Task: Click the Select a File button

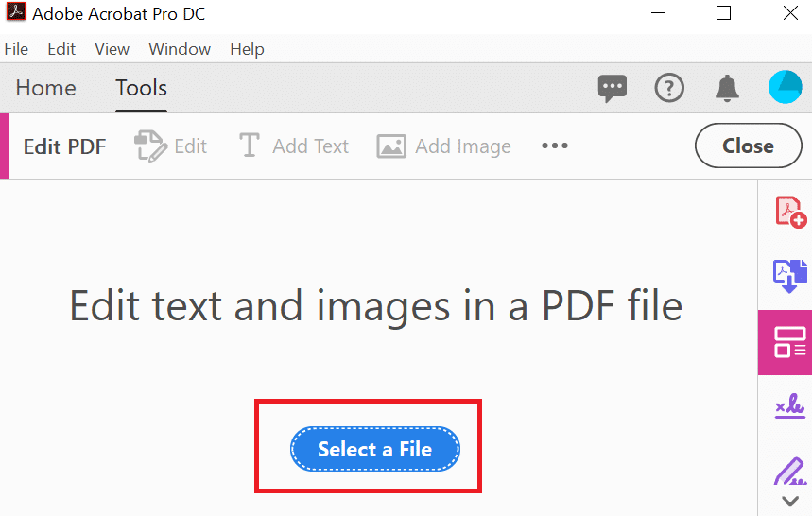Action: [375, 449]
